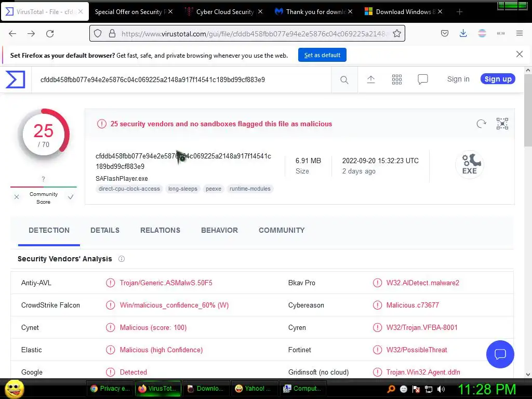Click the orange magnifier tray icon
The height and width of the screenshot is (399, 532).
coord(391,389)
